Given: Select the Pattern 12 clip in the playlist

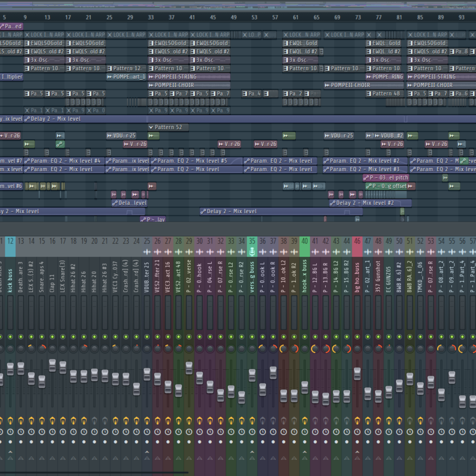Looking at the screenshot, I should point(126,68).
